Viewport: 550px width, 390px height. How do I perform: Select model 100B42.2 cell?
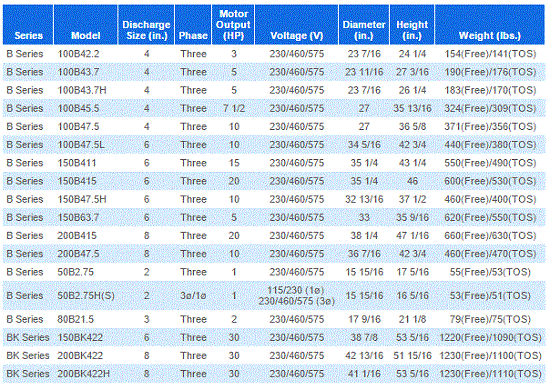point(79,54)
